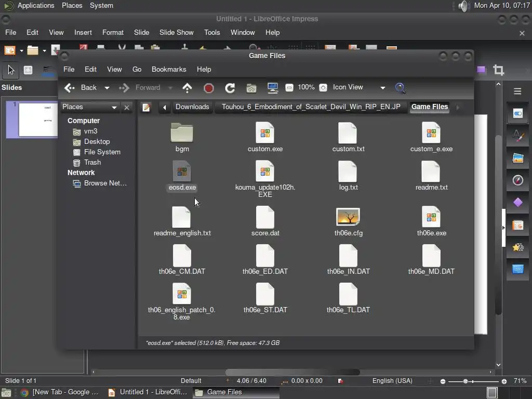Select th06e.exe file
The image size is (532, 399).
coord(431,221)
